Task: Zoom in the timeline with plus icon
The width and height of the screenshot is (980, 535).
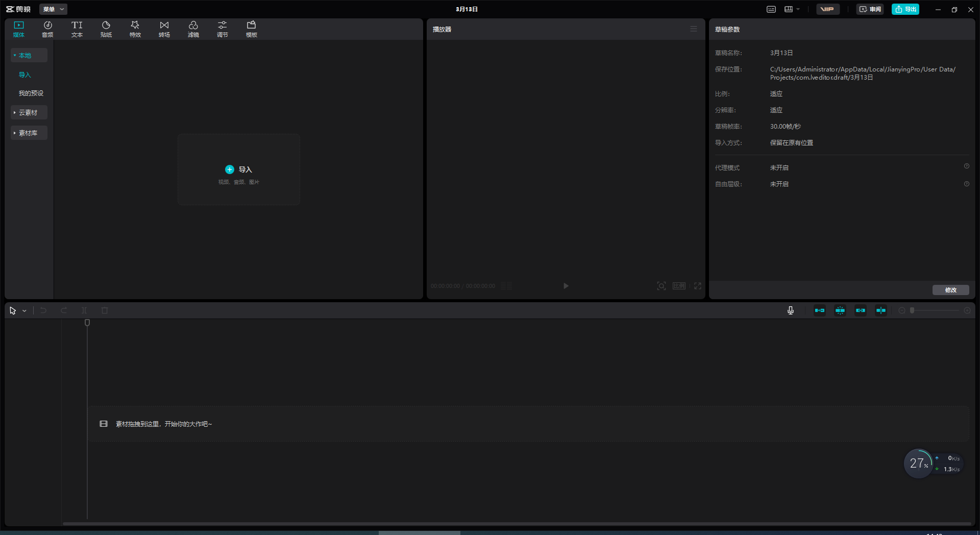Action: pos(967,310)
